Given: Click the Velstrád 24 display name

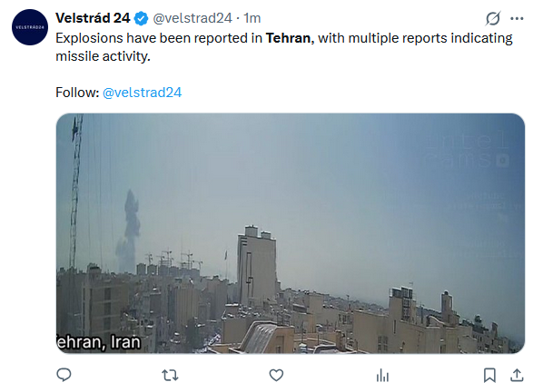Looking at the screenshot, I should [x=93, y=18].
